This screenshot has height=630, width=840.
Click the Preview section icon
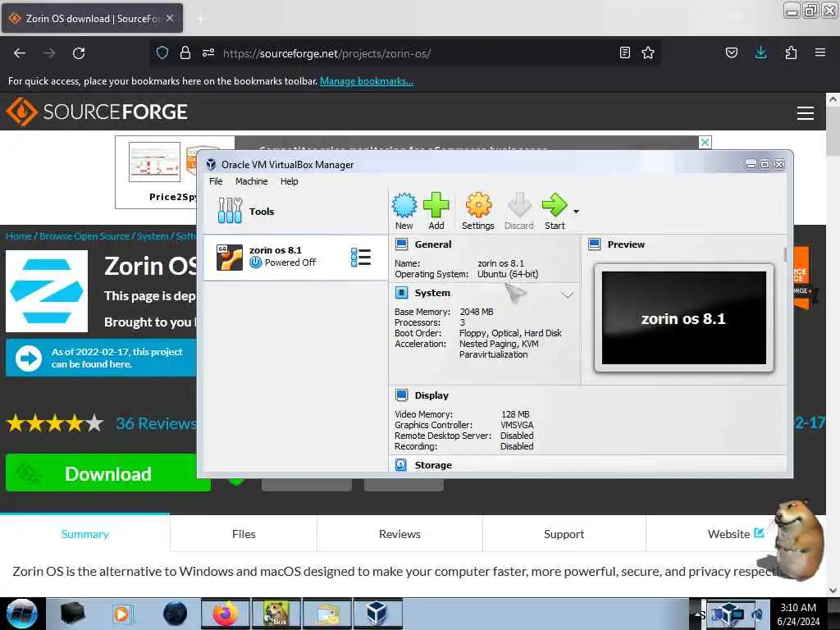point(594,244)
